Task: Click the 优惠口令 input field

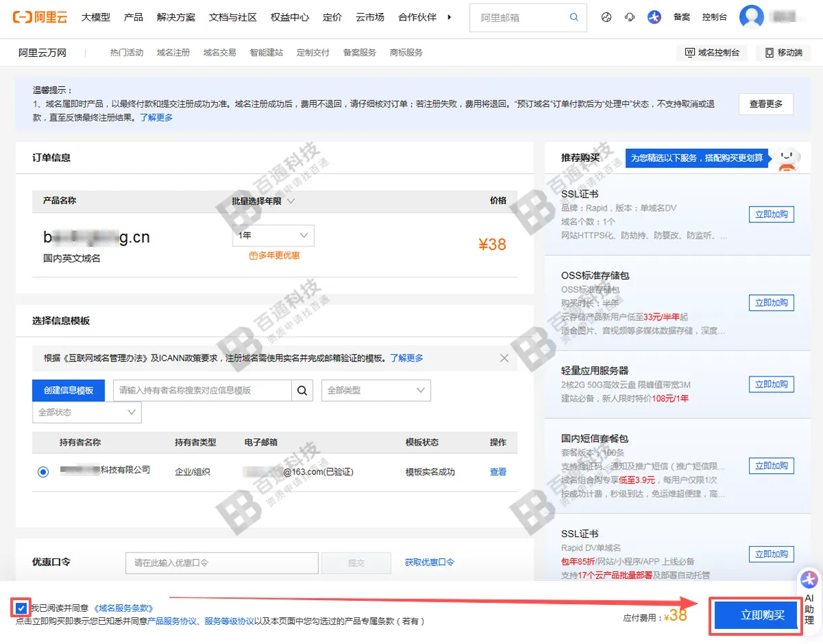Action: tap(222, 562)
